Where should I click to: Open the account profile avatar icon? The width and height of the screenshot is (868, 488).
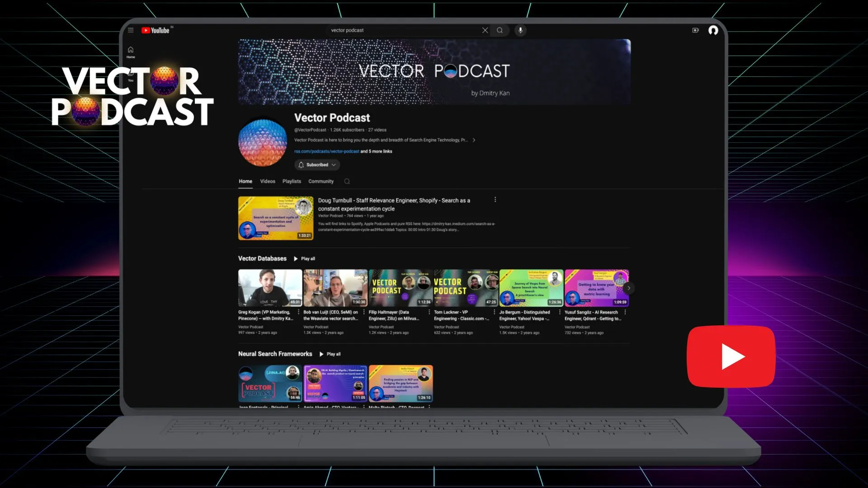tap(713, 30)
